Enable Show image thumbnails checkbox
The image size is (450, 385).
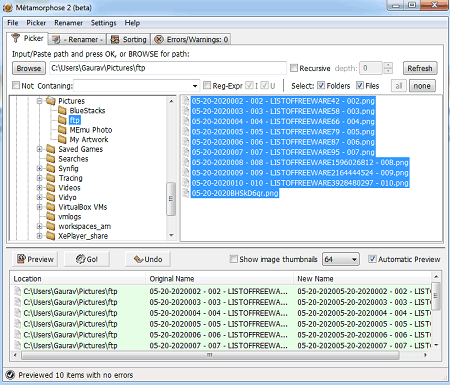click(234, 259)
